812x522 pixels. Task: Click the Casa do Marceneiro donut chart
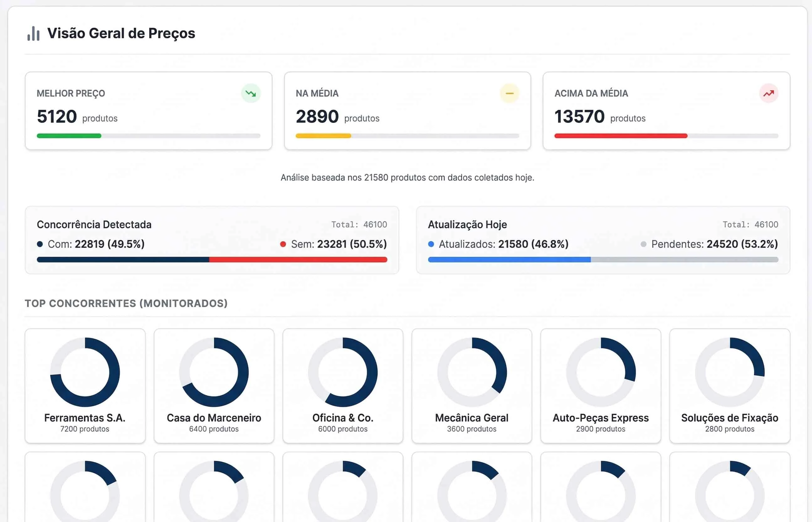pos(214,372)
